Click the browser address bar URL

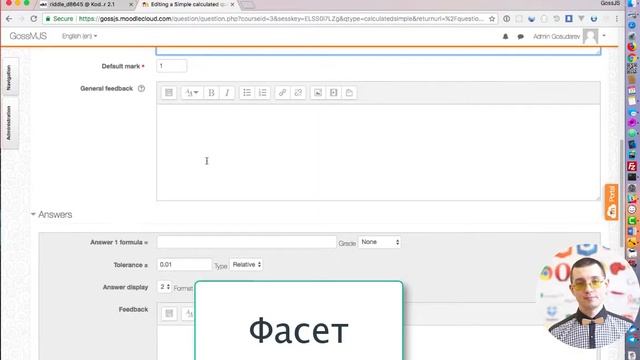pyautogui.click(x=281, y=19)
